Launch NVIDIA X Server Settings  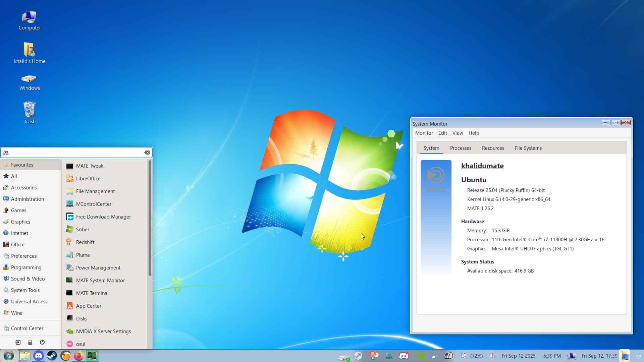coord(103,331)
